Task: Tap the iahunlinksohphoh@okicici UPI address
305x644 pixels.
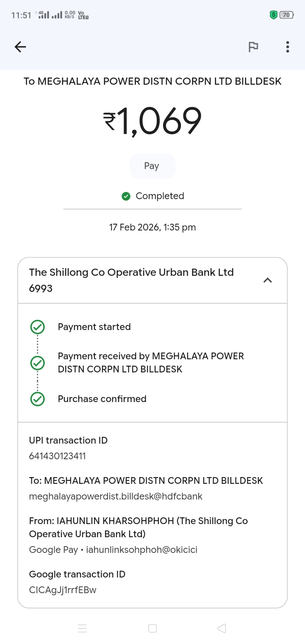Action: [141, 550]
